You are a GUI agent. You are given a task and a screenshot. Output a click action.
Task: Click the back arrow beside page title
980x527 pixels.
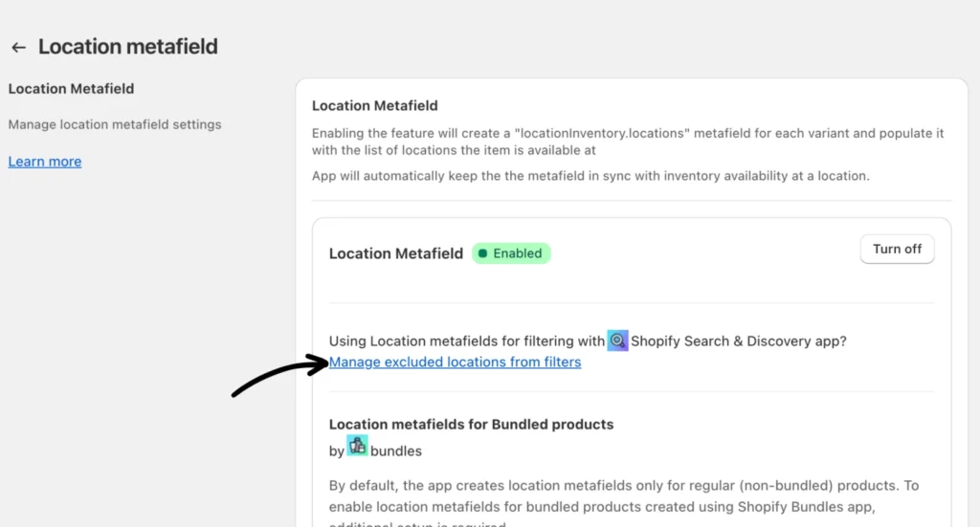click(18, 47)
